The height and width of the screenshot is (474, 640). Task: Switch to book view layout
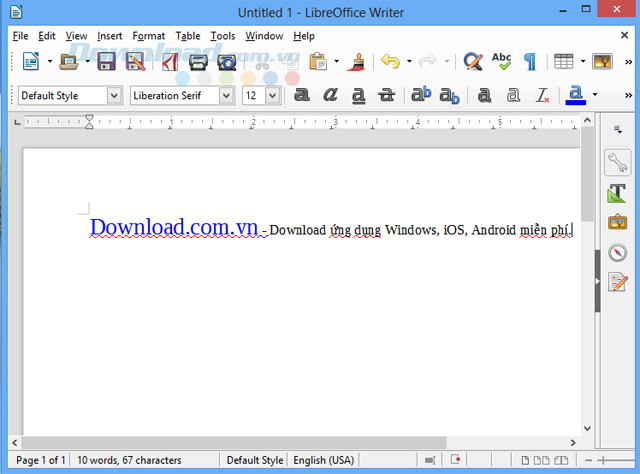561,461
